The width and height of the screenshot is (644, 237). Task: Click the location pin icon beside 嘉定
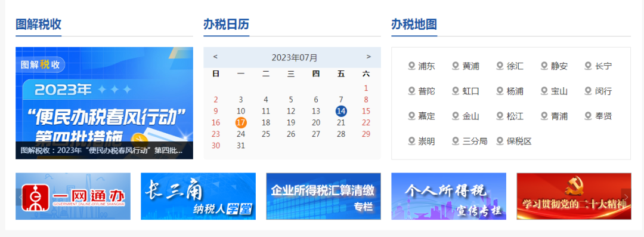411,116
